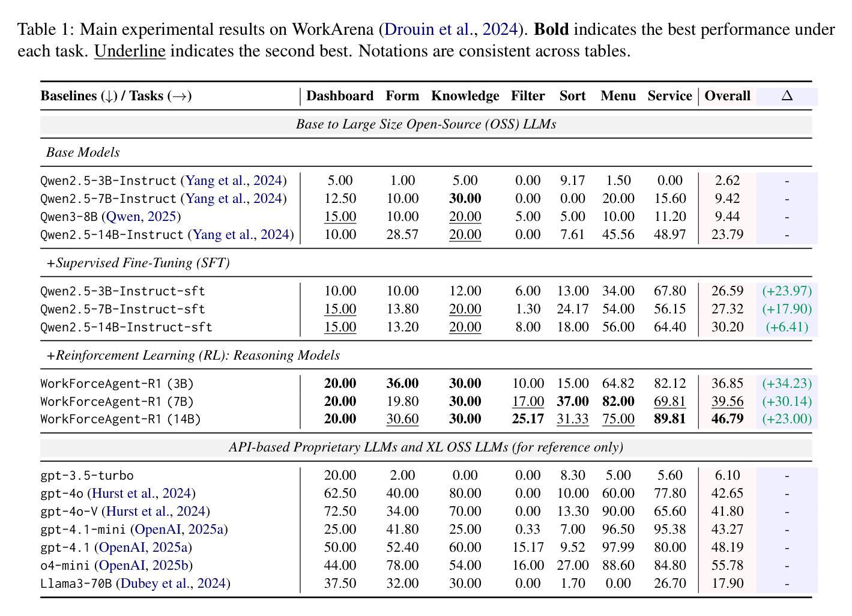Click the 'Table 1:' caption label
Viewport: 852px width, 616px height.
(46, 29)
